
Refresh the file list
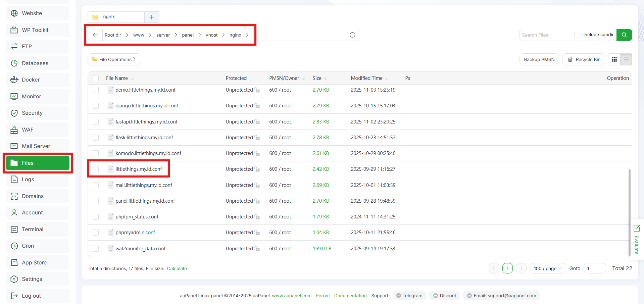click(352, 35)
